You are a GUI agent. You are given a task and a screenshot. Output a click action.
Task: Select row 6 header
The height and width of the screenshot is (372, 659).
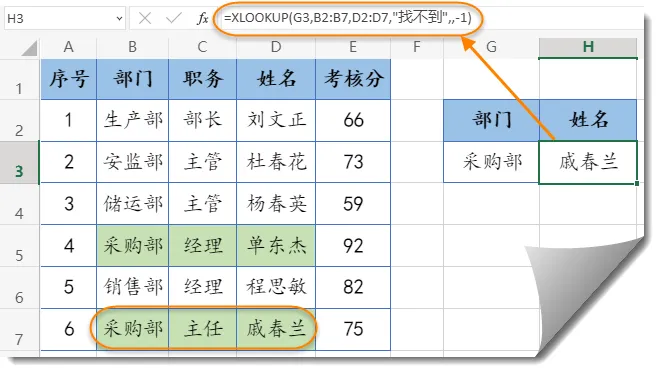tap(19, 288)
